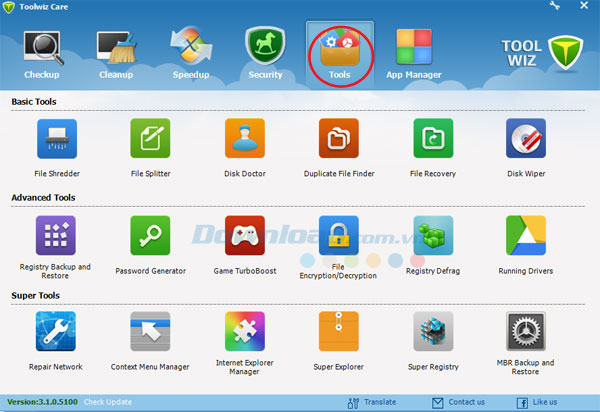Start Registry Defrag
Screen dimensions: 600x412
pyautogui.click(x=433, y=235)
